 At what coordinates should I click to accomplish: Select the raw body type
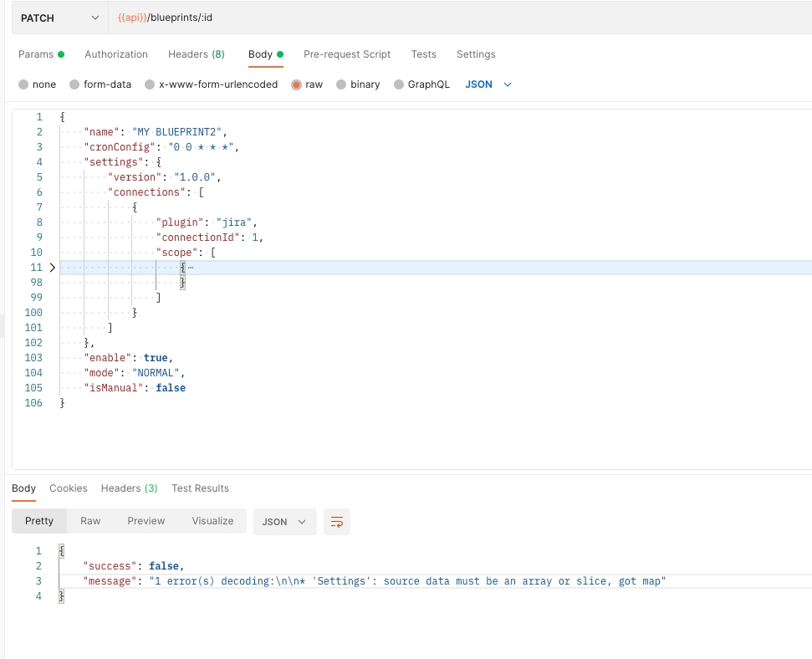point(307,84)
